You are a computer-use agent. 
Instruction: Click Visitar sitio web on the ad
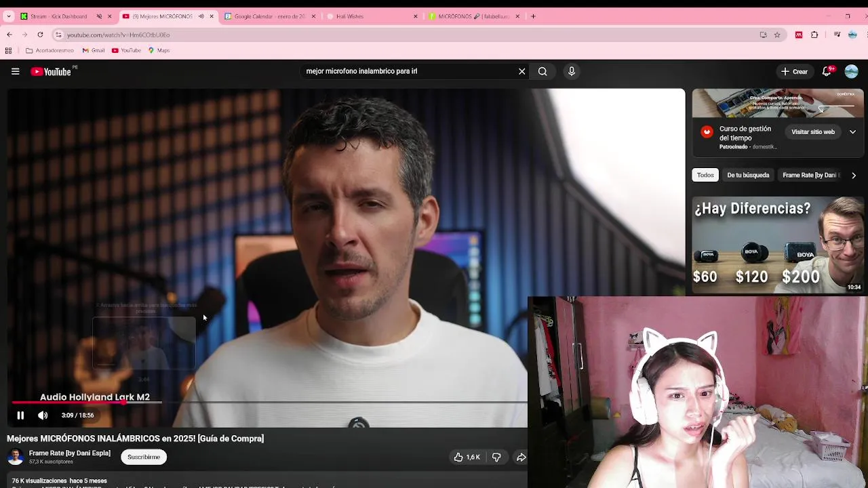(813, 132)
